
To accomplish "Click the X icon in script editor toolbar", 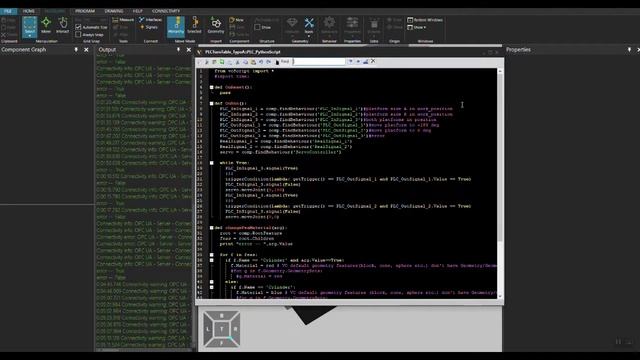I will [x=373, y=61].
